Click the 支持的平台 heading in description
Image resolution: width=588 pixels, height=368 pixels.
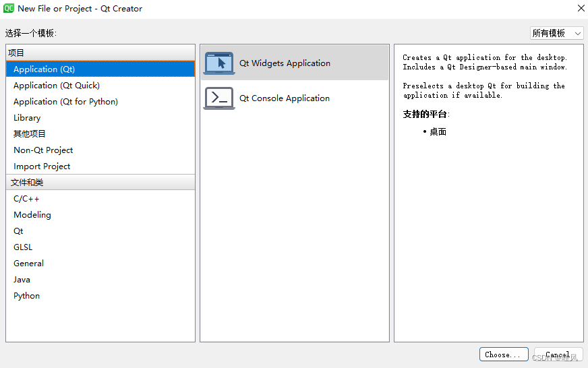(x=426, y=115)
